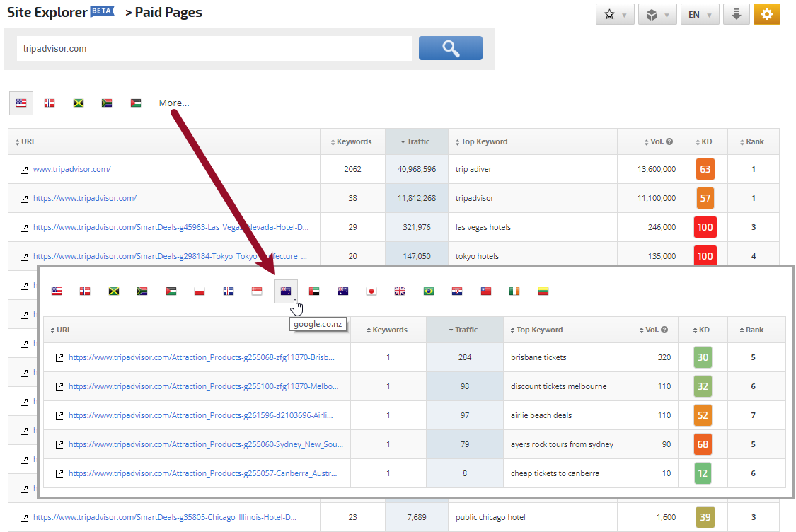
Task: Open the www.tripadvisor.com/ URL link
Action: coord(72,169)
